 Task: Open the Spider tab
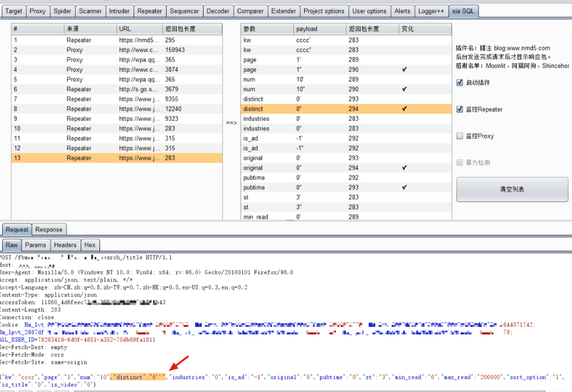(63, 11)
